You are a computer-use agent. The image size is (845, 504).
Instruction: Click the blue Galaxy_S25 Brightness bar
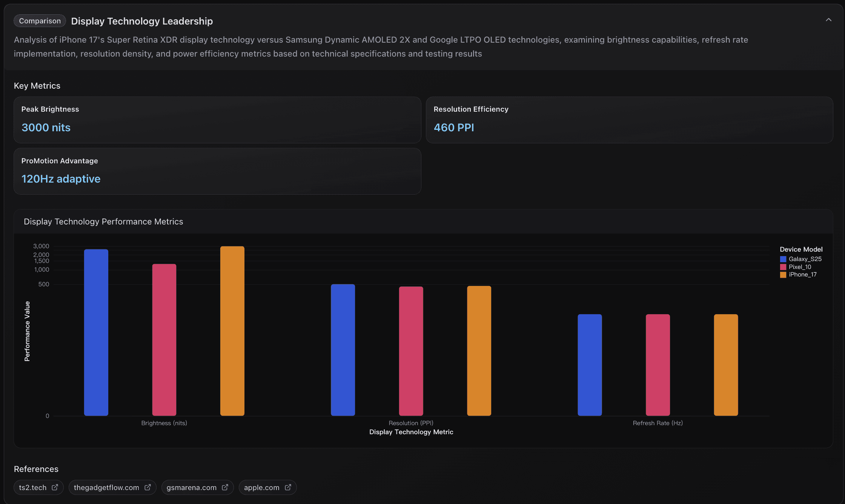click(x=96, y=332)
